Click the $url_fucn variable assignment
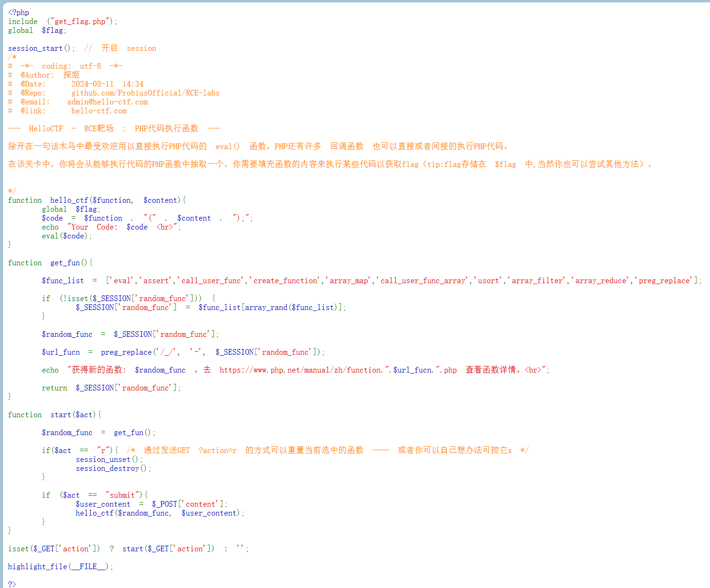 61,352
